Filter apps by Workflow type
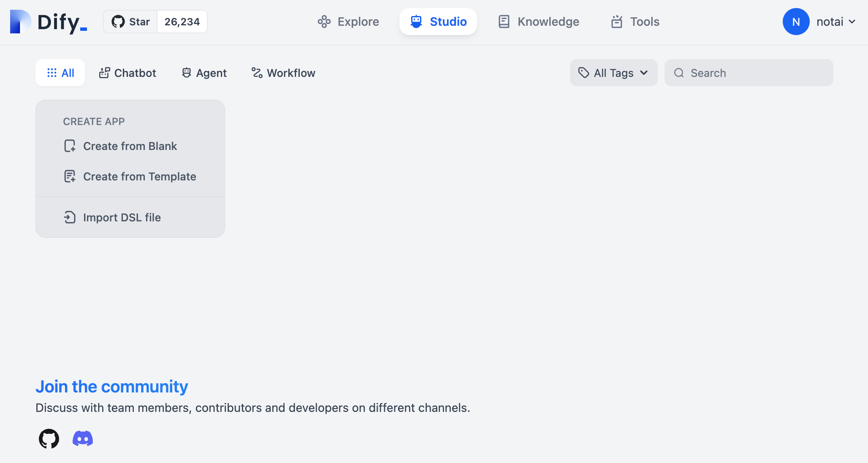 point(283,73)
